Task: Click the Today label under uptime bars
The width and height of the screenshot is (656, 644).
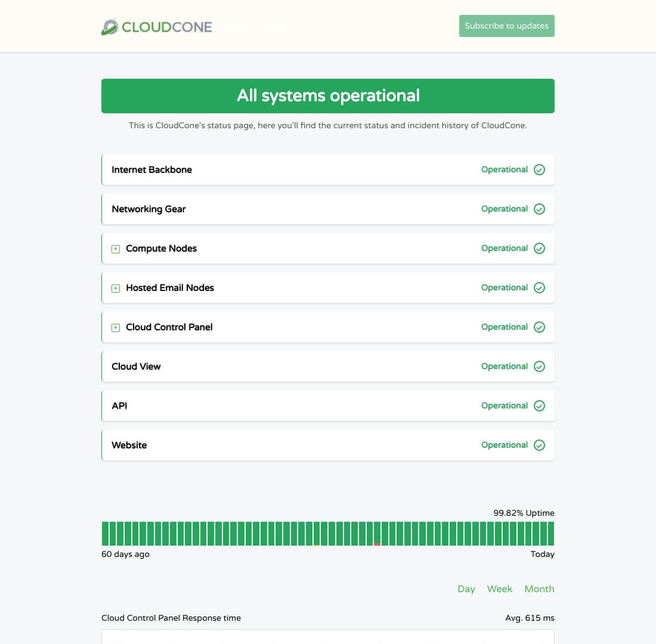Action: point(543,554)
